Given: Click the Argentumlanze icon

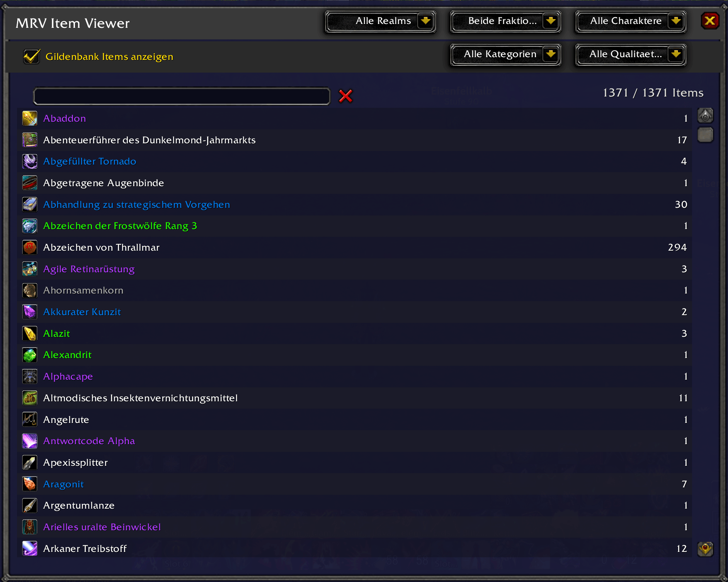Looking at the screenshot, I should click(30, 506).
